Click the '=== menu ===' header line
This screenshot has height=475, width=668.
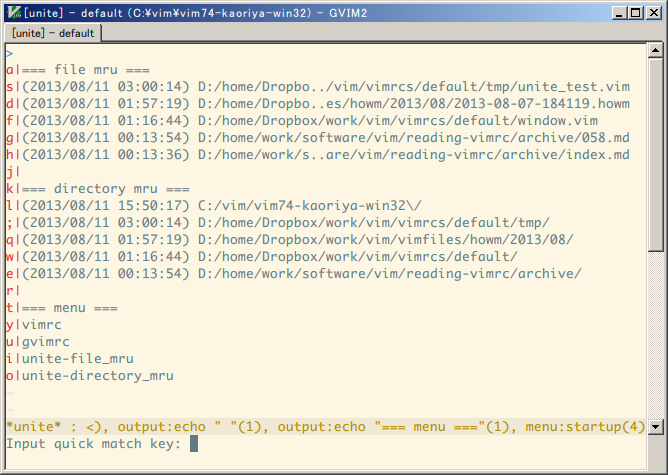tap(69, 308)
